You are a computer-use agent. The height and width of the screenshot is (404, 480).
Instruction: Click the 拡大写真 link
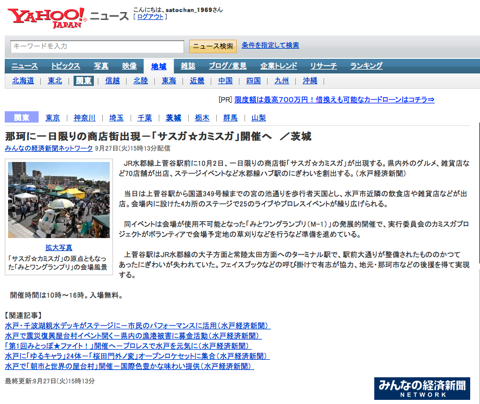(59, 248)
